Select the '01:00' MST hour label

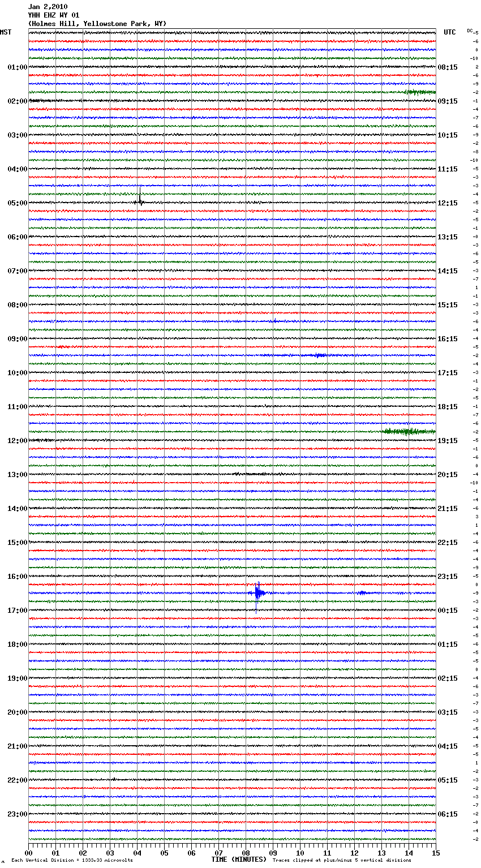pos(18,67)
